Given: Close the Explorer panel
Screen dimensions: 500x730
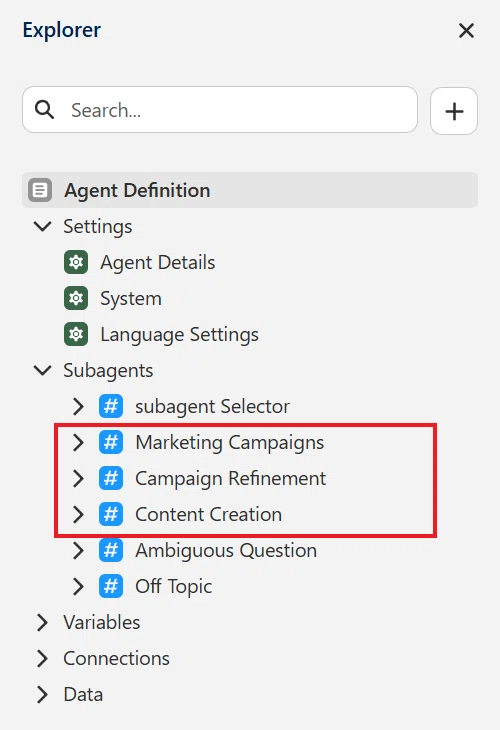Looking at the screenshot, I should (x=466, y=31).
